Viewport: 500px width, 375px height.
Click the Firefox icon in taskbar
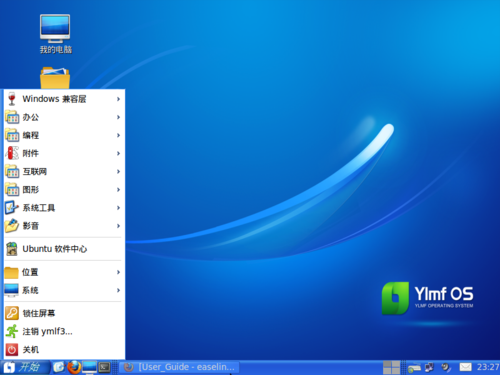[x=74, y=367]
